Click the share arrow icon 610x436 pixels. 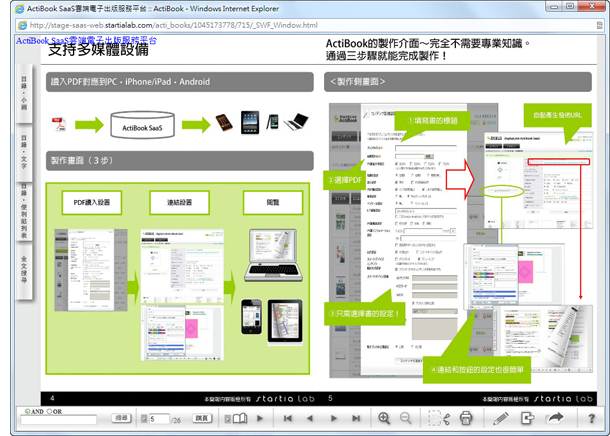coord(555,418)
